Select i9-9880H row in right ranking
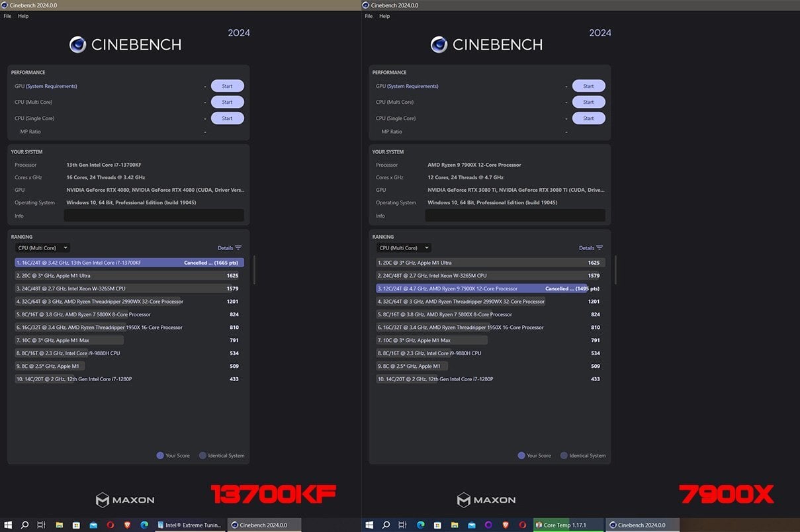Image resolution: width=800 pixels, height=532 pixels. pyautogui.click(x=490, y=353)
